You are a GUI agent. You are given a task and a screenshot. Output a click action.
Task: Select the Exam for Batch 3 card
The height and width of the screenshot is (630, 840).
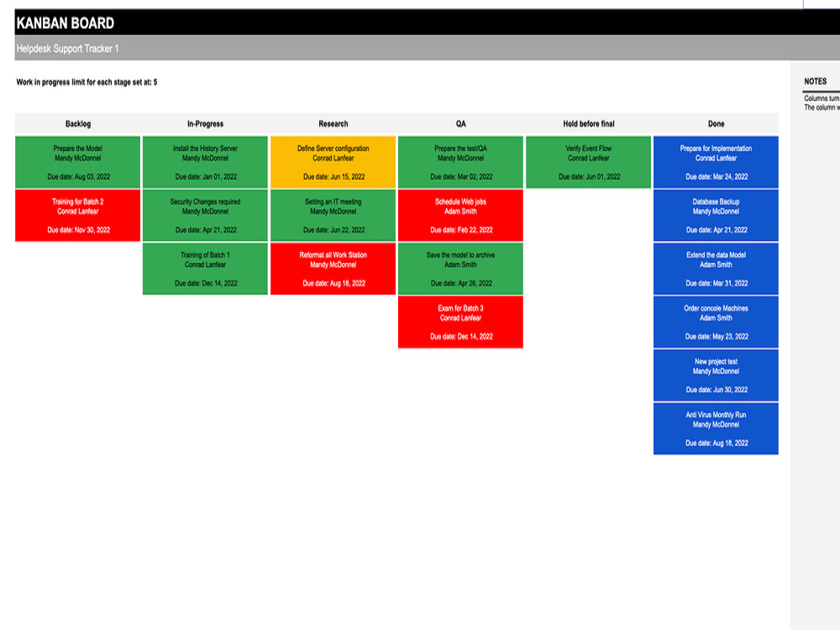pyautogui.click(x=461, y=322)
